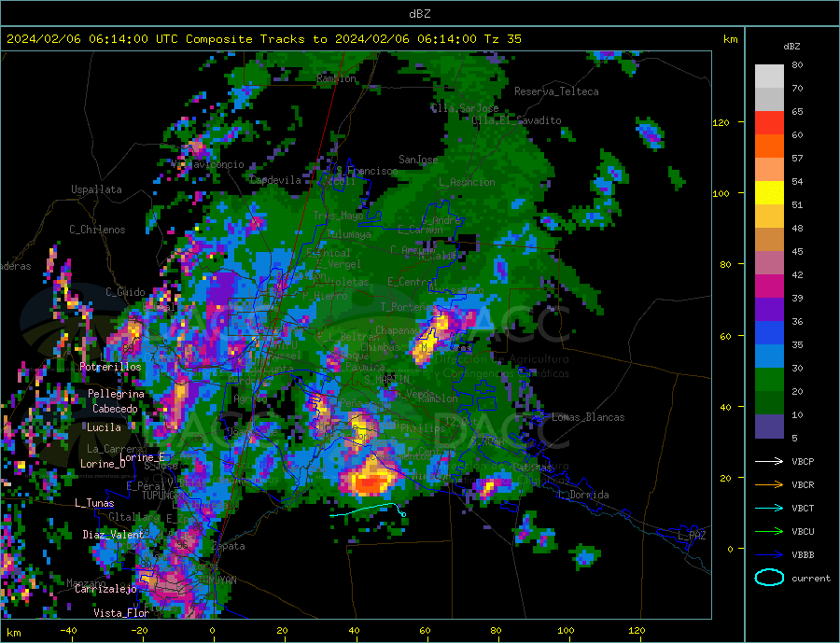The width and height of the screenshot is (840, 643).
Task: Click the cyan VBCT arrow in legend
Action: pyautogui.click(x=769, y=508)
